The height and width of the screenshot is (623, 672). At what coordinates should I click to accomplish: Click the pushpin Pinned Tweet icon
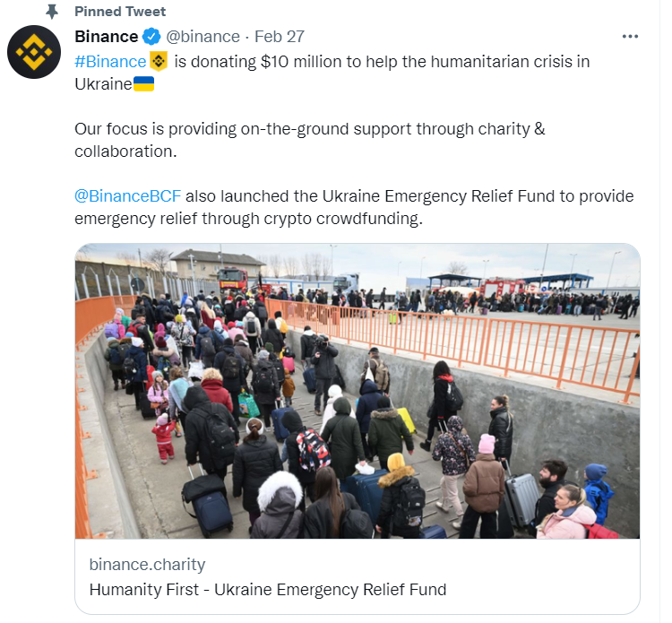52,12
